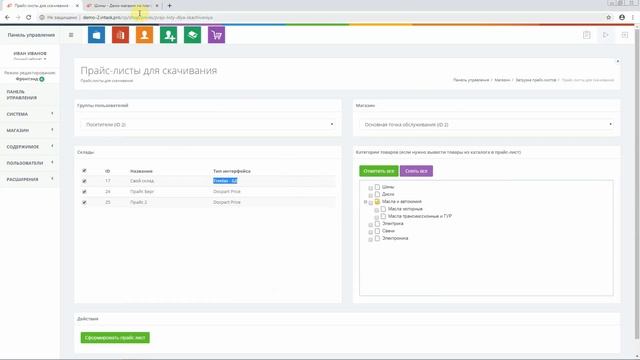The width and height of the screenshot is (640, 360).
Task: Click the browser forward arrow
Action: tap(18, 18)
